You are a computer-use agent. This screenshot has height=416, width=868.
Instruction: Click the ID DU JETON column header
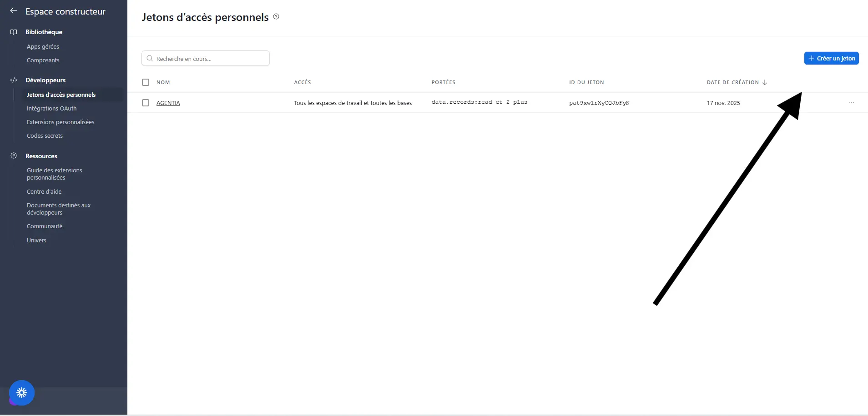click(x=586, y=82)
